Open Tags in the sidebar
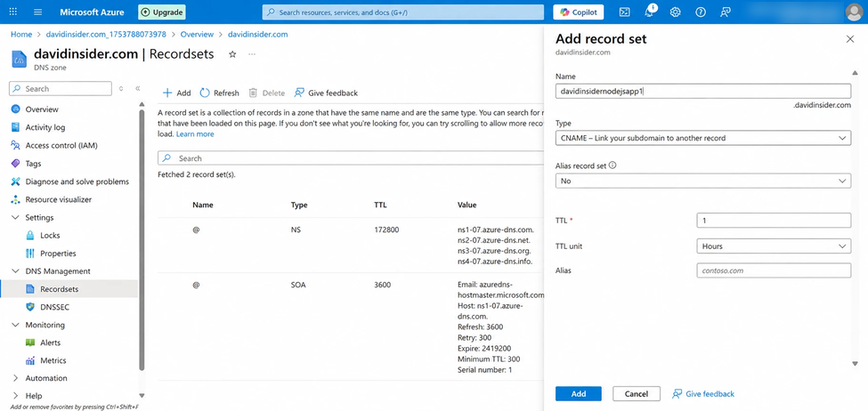 33,164
